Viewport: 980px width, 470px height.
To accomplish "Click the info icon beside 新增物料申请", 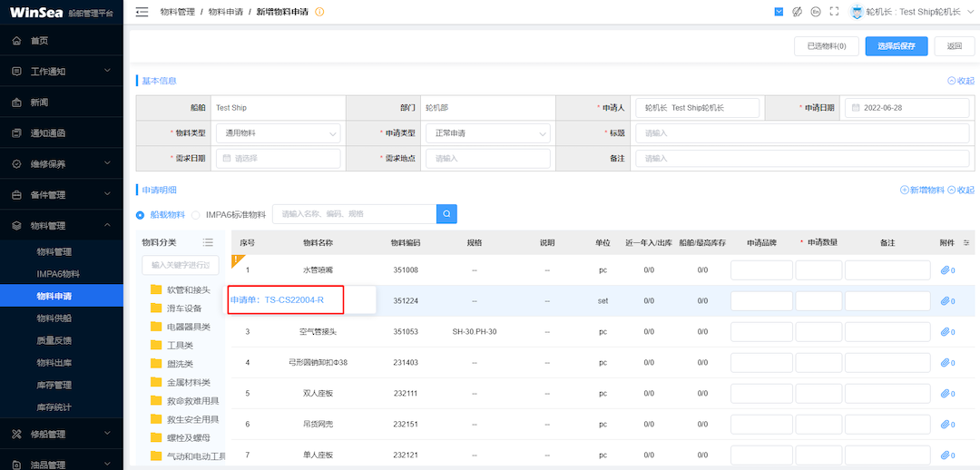I will (320, 12).
